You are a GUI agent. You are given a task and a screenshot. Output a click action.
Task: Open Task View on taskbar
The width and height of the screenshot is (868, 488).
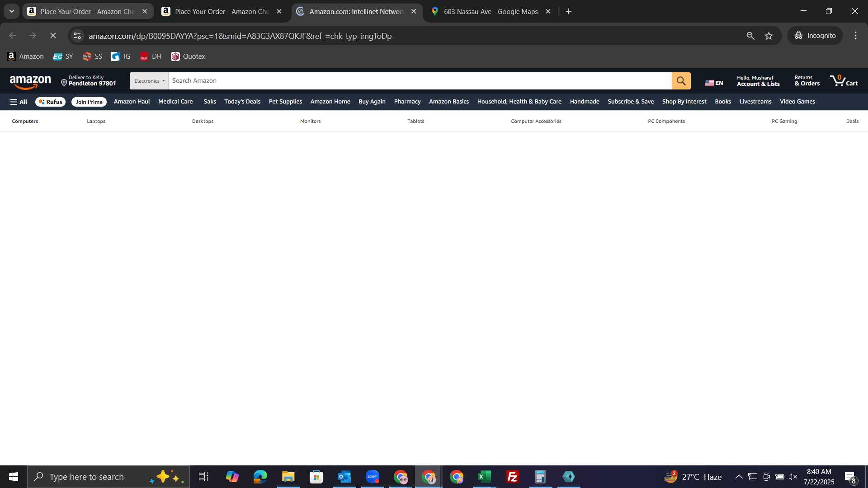[x=203, y=477]
